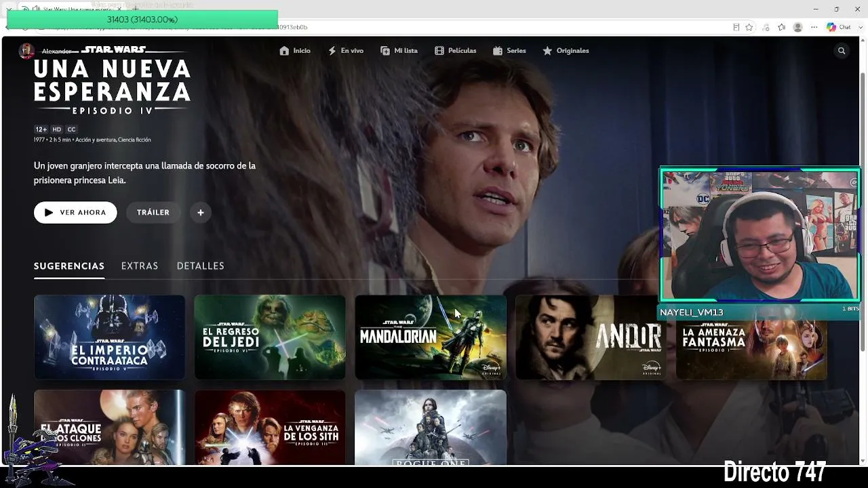Click the 1977 year and genre metadata line
Viewport: 868px width, 488px height.
[x=92, y=140]
